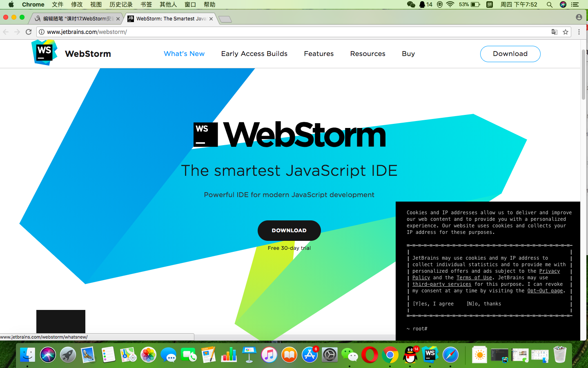
Task: Open the 历史记录 menu
Action: [x=121, y=4]
